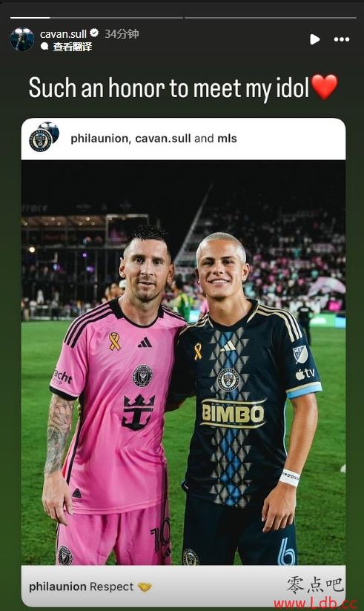Click philaunion in the post header

point(99,139)
